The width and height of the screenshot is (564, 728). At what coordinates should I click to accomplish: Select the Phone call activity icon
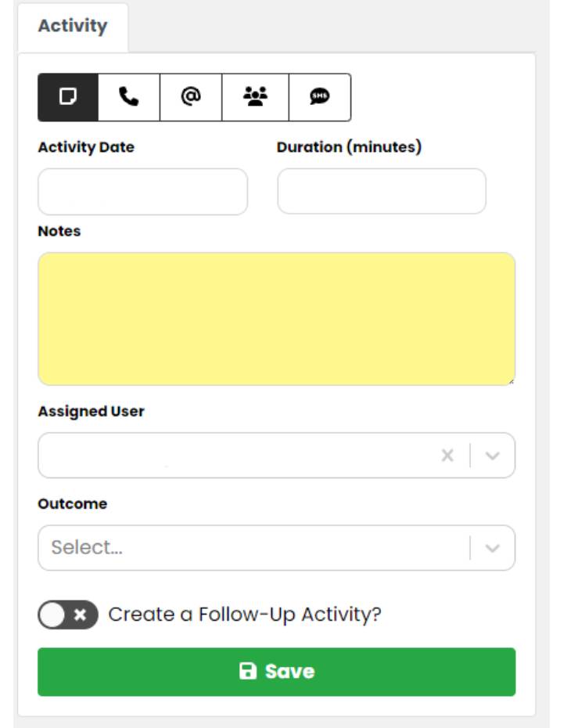tap(129, 97)
